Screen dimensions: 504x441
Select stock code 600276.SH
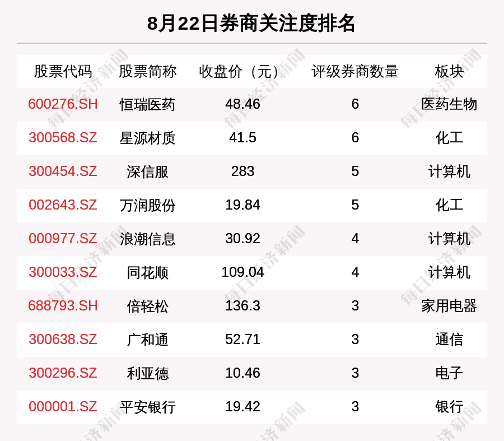(63, 104)
